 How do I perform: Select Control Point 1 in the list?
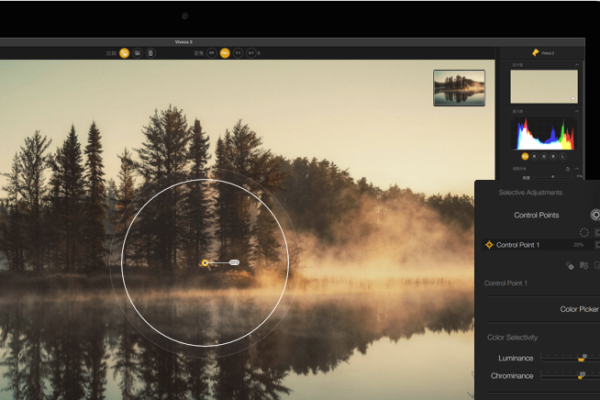point(541,245)
